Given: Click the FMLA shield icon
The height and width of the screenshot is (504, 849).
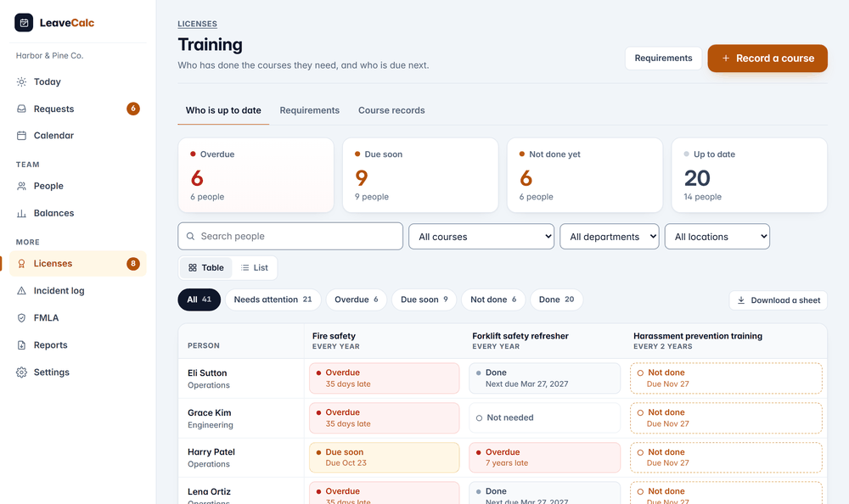Looking at the screenshot, I should click(22, 318).
